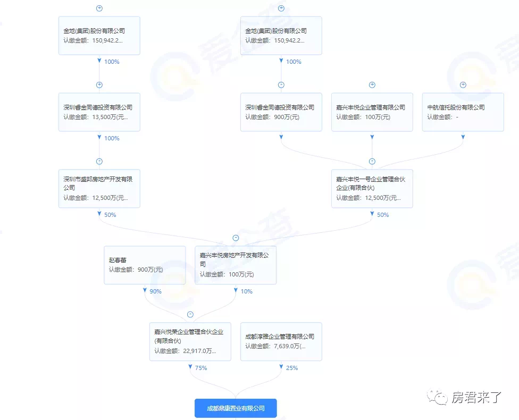Collapse minus above 深圳市盛邦房地产开发有限公司

(x=99, y=161)
